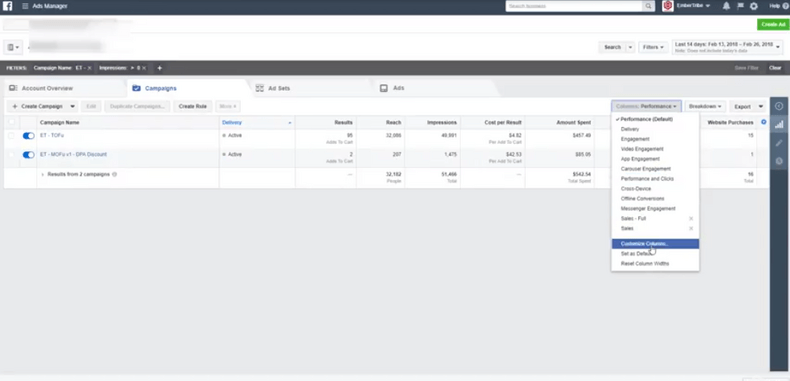Delete the Sales - Full column preset
The height and width of the screenshot is (381, 790).
(691, 219)
